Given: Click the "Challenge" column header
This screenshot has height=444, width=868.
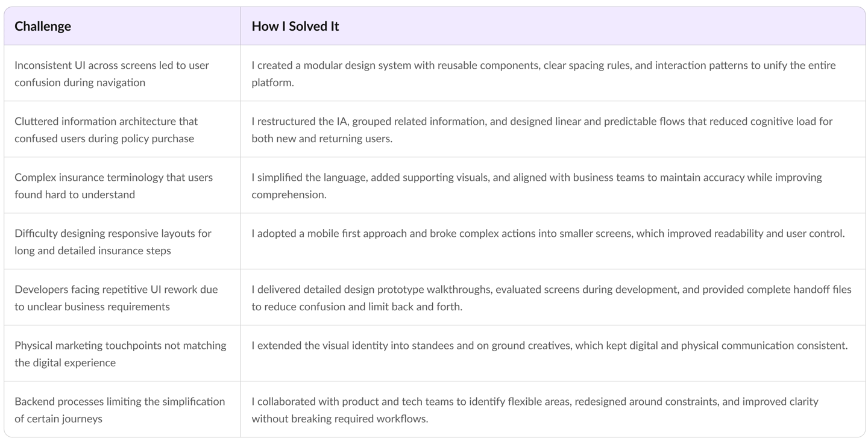Looking at the screenshot, I should (x=43, y=27).
